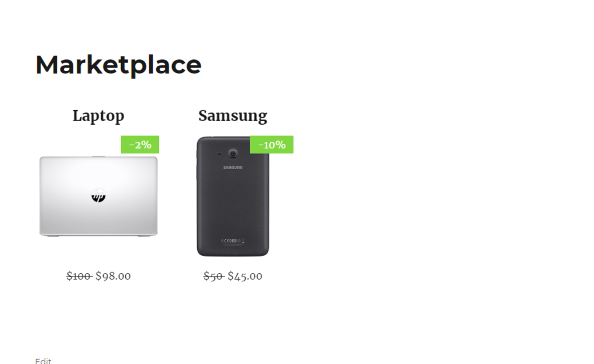Click the $98.00 sale price
Viewport: 594px width, 364px height.
[113, 276]
